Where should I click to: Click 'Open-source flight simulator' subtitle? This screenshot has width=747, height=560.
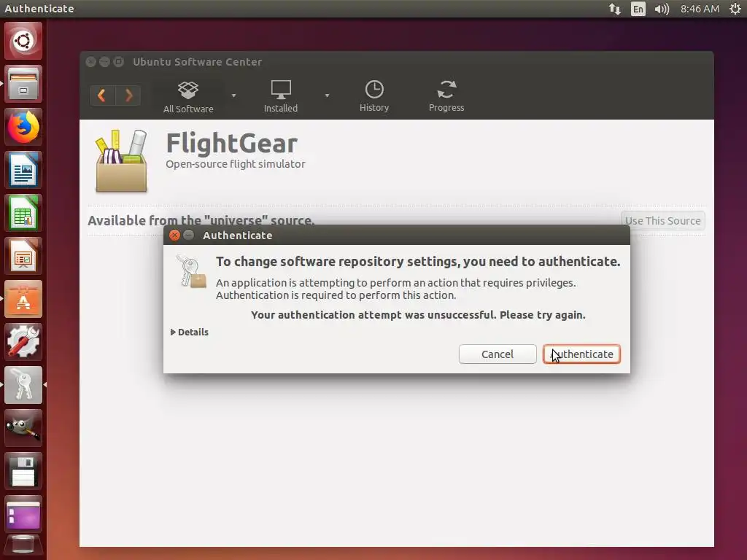[x=236, y=164]
